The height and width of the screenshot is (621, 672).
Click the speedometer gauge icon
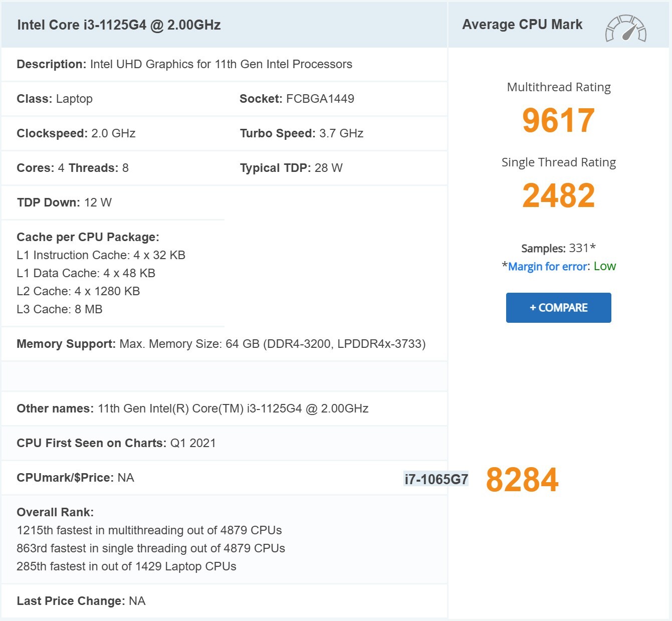point(626,28)
